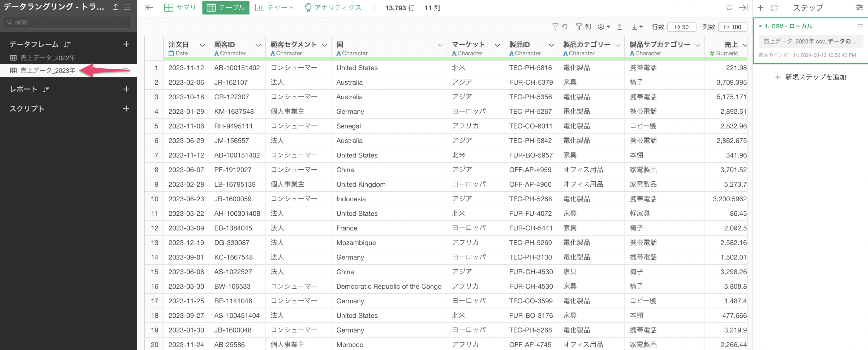The image size is (868, 350).
Task: Filter columns with 列 filter
Action: 583,27
